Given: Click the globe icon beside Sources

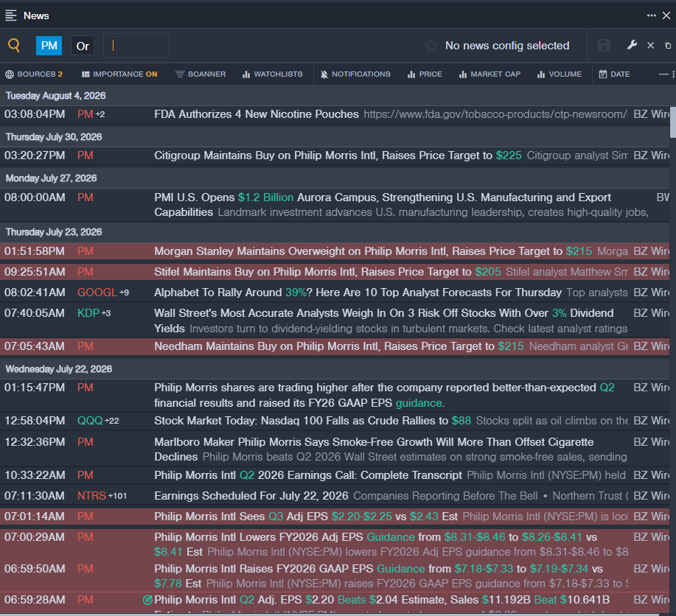Looking at the screenshot, I should point(10,74).
